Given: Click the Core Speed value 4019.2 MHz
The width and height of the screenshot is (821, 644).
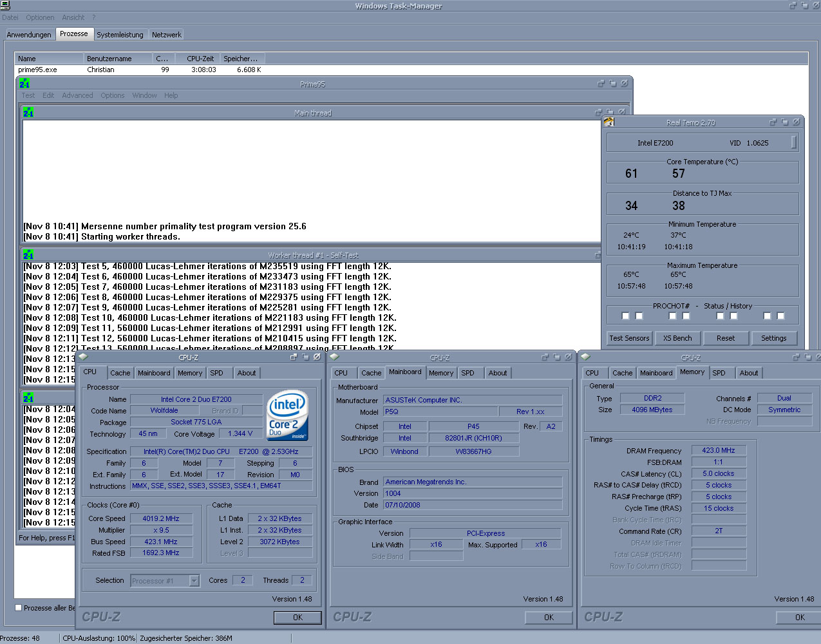Looking at the screenshot, I should tap(161, 518).
